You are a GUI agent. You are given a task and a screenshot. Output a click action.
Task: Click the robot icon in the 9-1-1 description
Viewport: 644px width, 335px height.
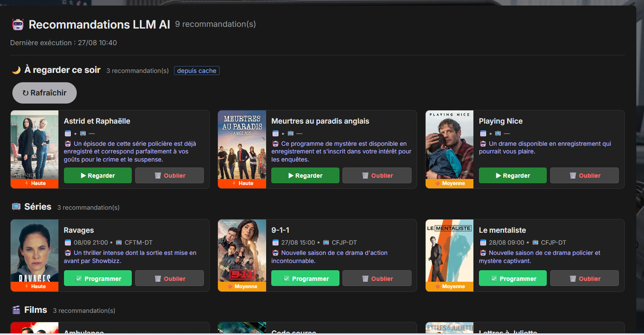(x=275, y=253)
